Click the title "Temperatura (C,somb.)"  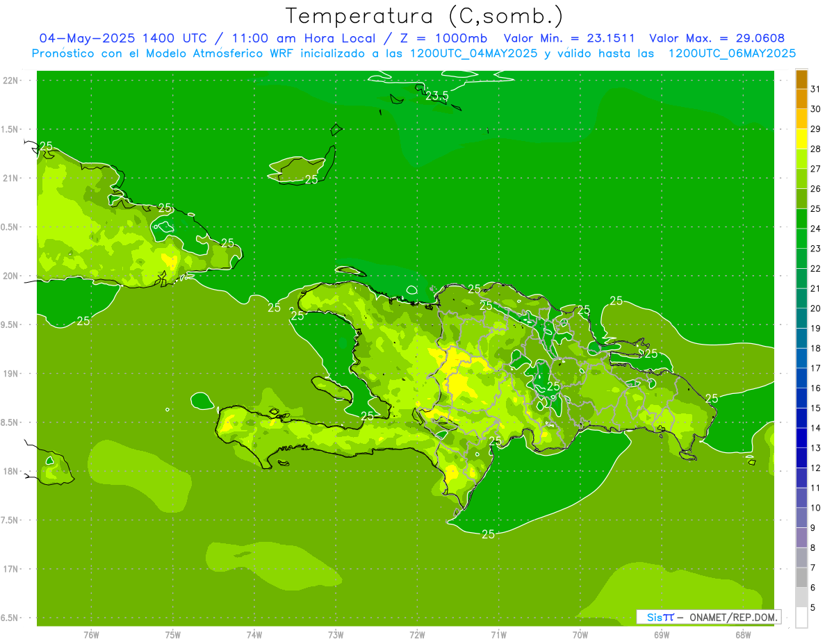pyautogui.click(x=424, y=16)
